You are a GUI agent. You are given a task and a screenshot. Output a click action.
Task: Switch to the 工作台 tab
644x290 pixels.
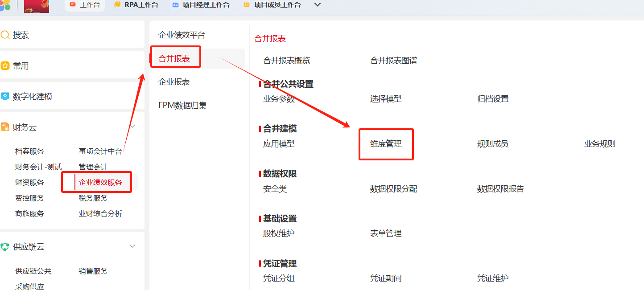click(x=85, y=5)
